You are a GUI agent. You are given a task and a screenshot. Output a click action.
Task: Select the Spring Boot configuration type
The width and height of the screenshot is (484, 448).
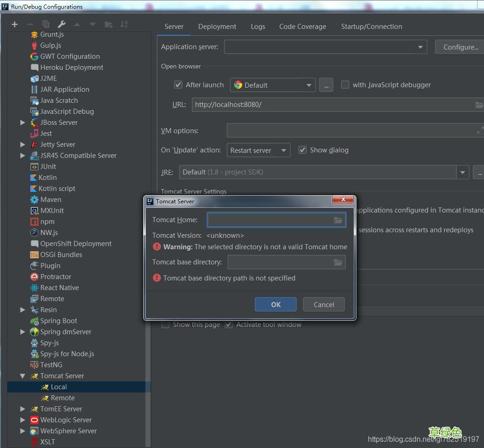58,321
